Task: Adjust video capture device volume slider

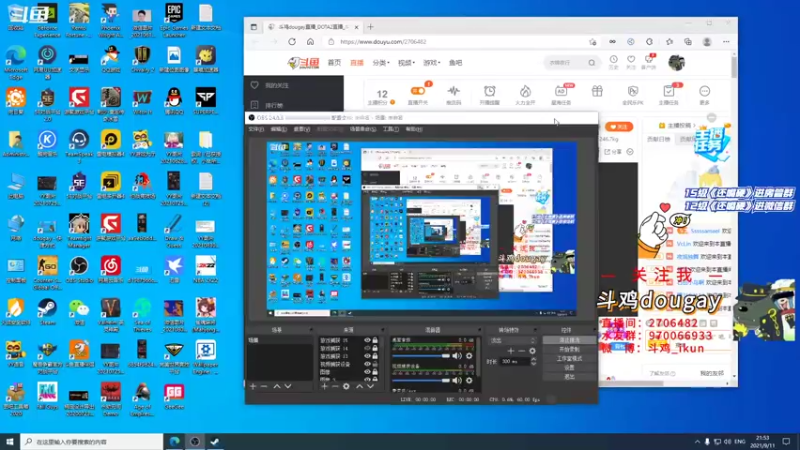Action: 421,380
